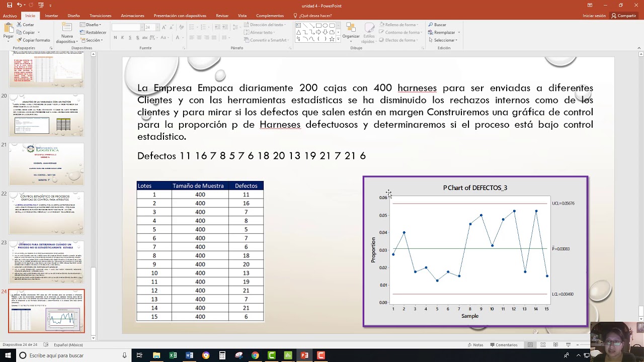Open the Diseño ribbon tab
Viewport: 644px width, 362px height.
pyautogui.click(x=74, y=16)
